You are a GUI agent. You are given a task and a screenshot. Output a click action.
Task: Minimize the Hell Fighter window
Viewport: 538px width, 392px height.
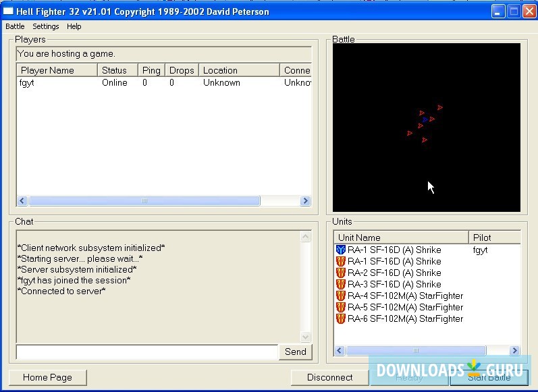[497, 11]
